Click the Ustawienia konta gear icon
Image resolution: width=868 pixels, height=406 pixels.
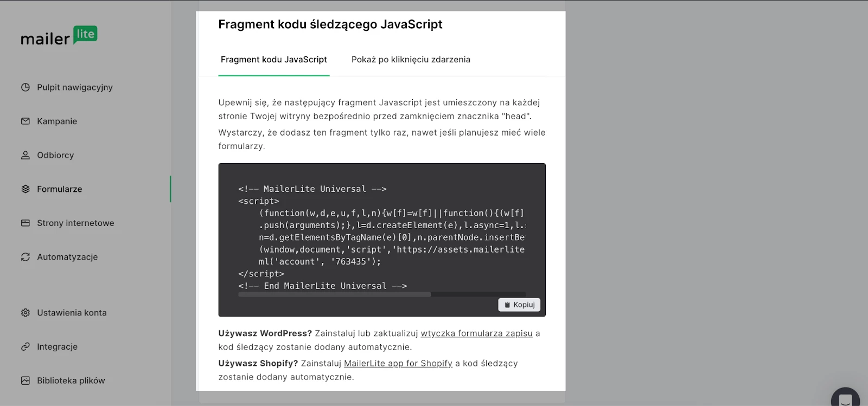click(25, 313)
